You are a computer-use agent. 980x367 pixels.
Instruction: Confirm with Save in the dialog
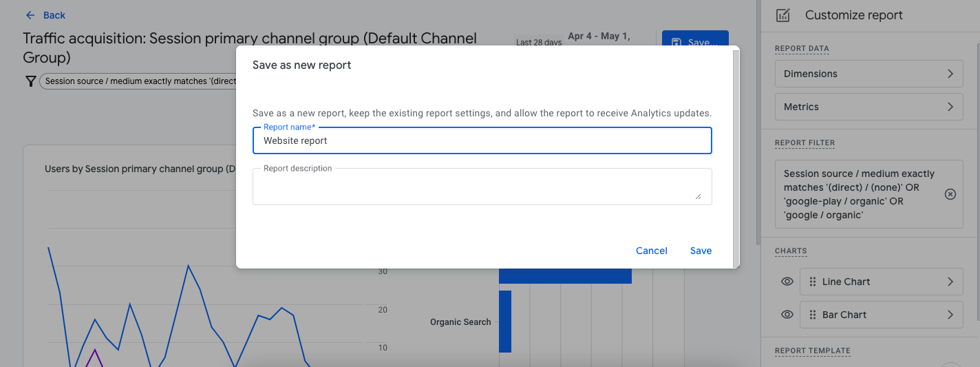701,251
